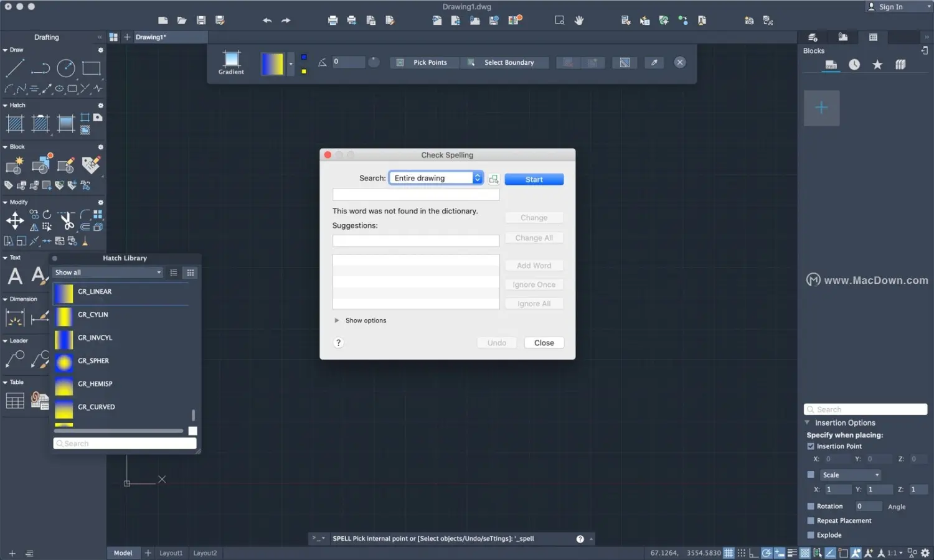Open the annotation scale 1:1 dropdown
The height and width of the screenshot is (560, 934).
895,553
